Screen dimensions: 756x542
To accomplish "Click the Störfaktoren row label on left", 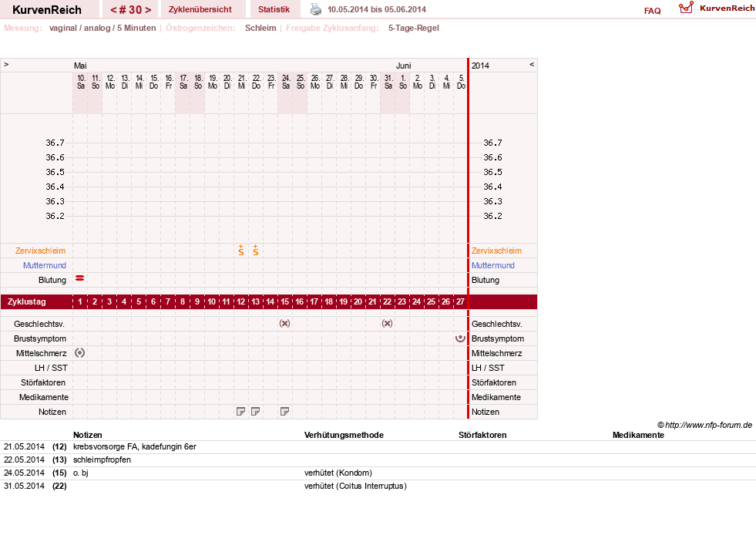I will 43,382.
